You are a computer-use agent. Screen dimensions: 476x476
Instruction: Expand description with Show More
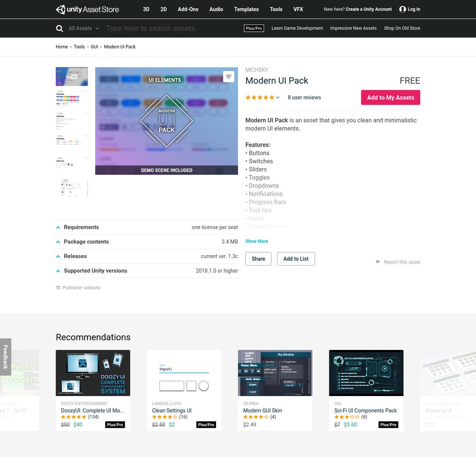257,241
